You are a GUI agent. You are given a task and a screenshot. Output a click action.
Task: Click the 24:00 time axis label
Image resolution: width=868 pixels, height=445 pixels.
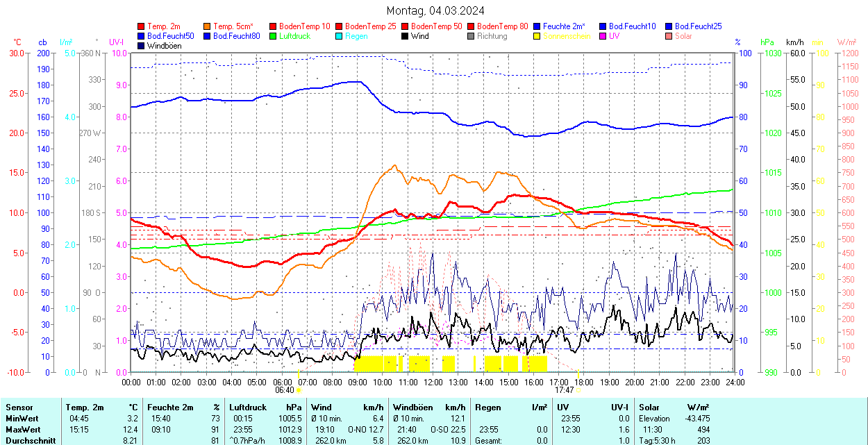tap(735, 382)
